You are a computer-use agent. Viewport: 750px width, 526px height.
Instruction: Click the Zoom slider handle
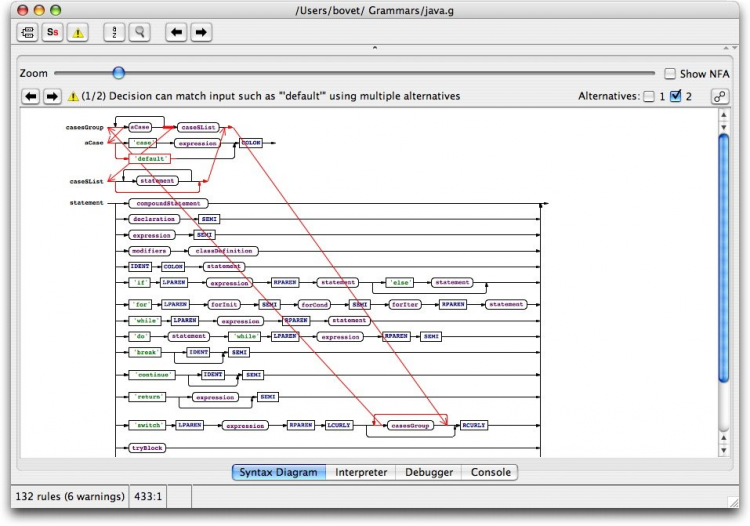pyautogui.click(x=119, y=73)
